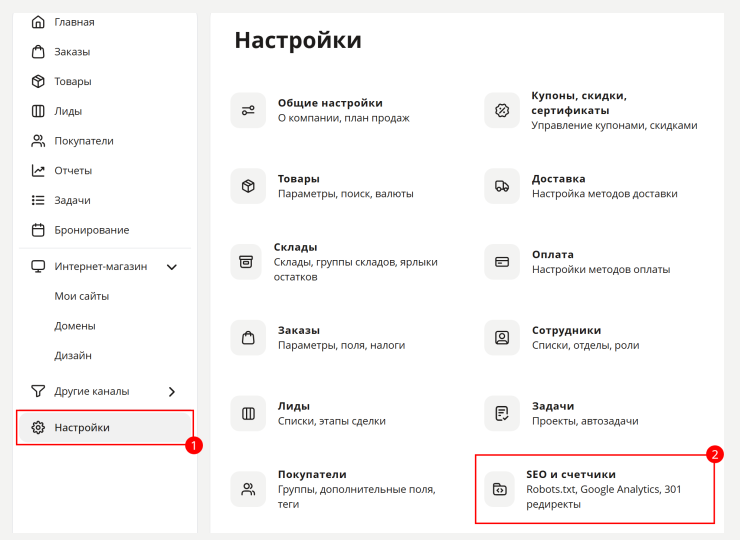Open the Доставка settings link

(x=558, y=179)
